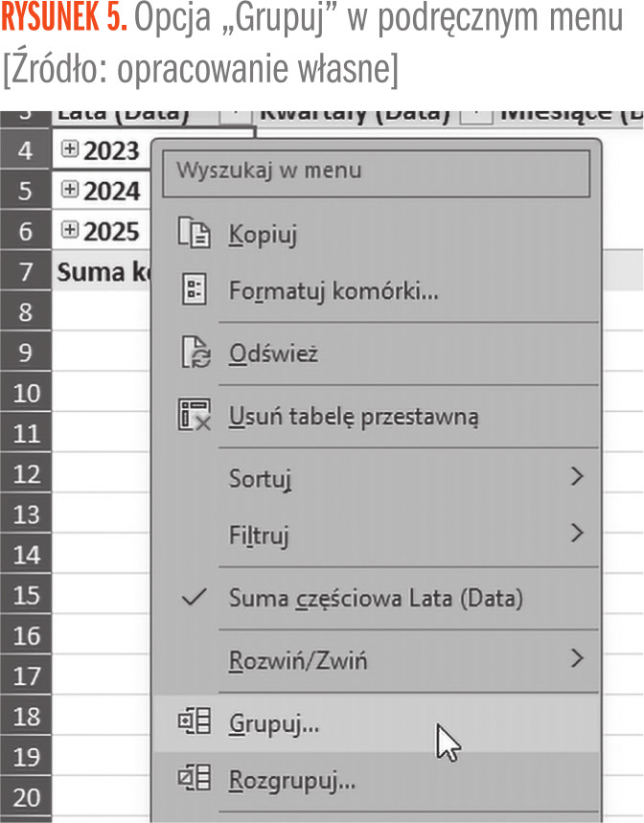The image size is (644, 823).
Task: Open the Rozwiń/Zwiń submenu arrow
Action: (x=576, y=659)
